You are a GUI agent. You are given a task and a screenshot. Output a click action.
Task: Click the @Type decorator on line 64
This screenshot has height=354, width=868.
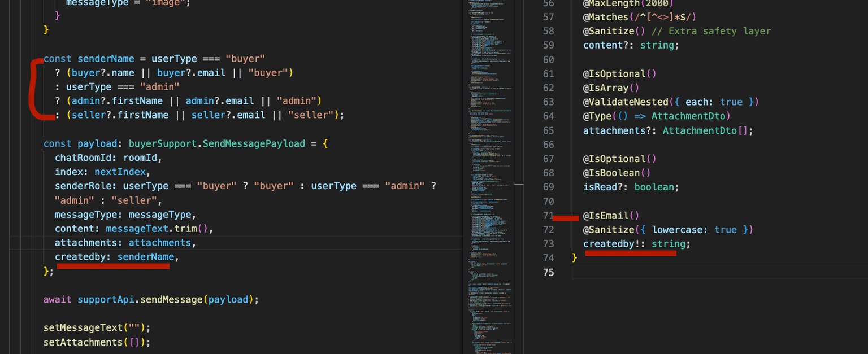click(x=657, y=116)
